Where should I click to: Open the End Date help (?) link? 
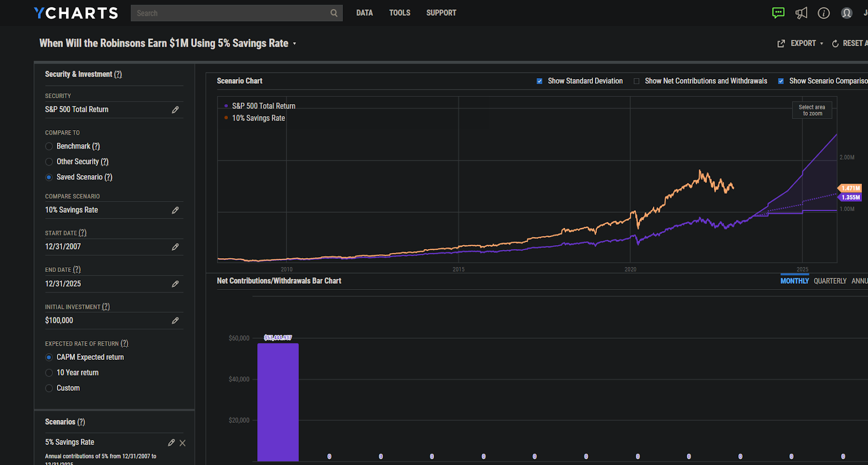pyautogui.click(x=76, y=270)
